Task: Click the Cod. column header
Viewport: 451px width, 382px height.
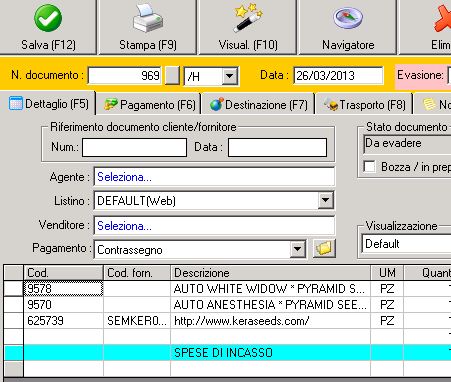Action: click(63, 273)
